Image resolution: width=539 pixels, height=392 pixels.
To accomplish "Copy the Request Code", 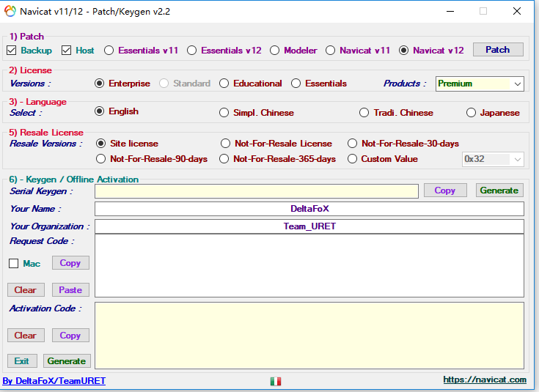I will [x=70, y=263].
